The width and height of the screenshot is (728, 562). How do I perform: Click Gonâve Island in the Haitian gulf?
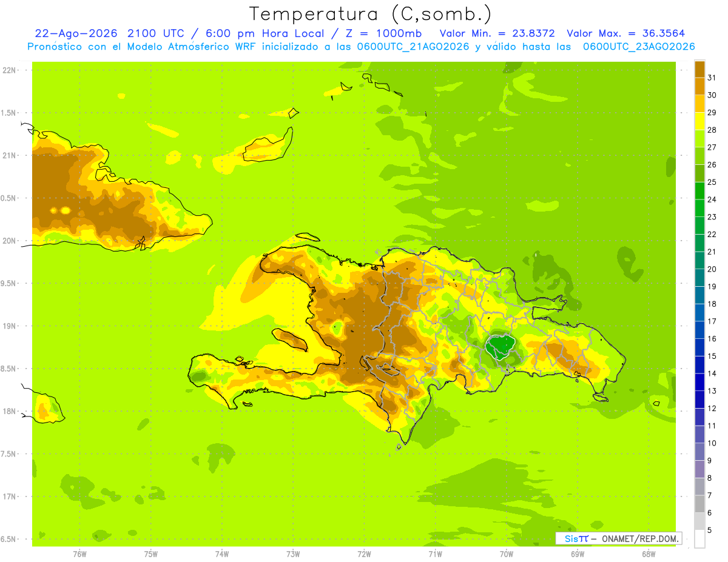(x=289, y=339)
